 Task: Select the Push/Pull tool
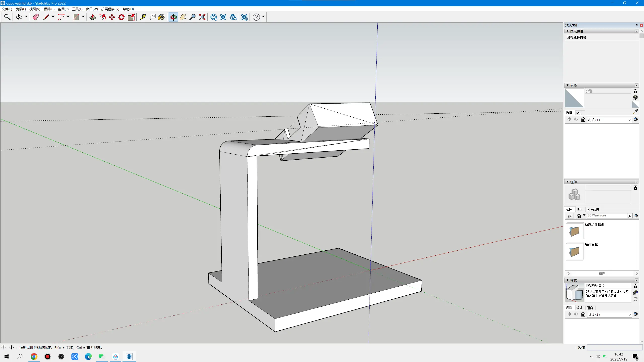93,17
